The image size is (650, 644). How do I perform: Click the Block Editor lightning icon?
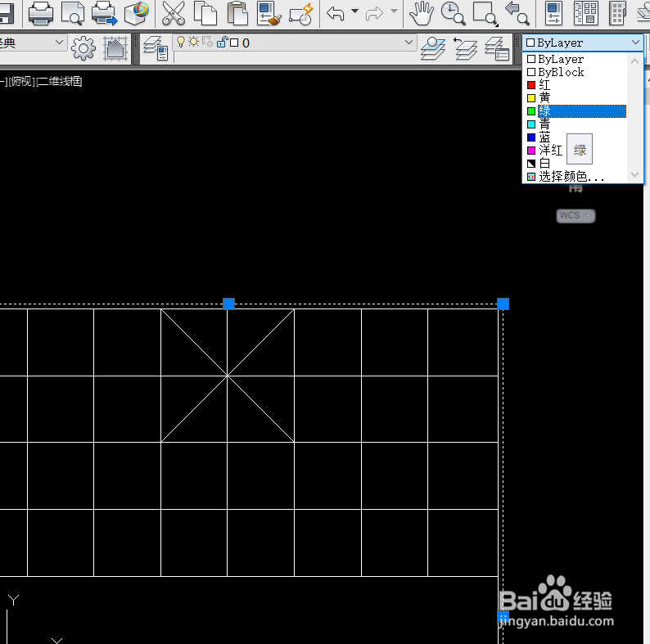[x=301, y=14]
